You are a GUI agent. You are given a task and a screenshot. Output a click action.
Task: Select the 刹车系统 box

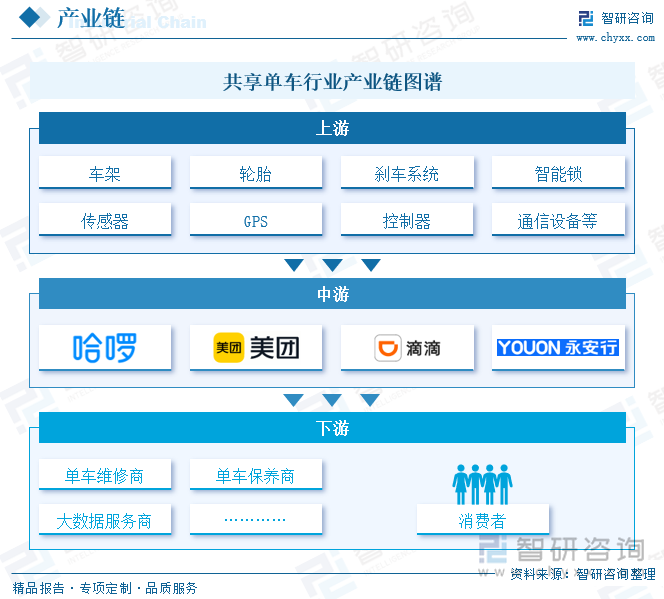click(407, 172)
